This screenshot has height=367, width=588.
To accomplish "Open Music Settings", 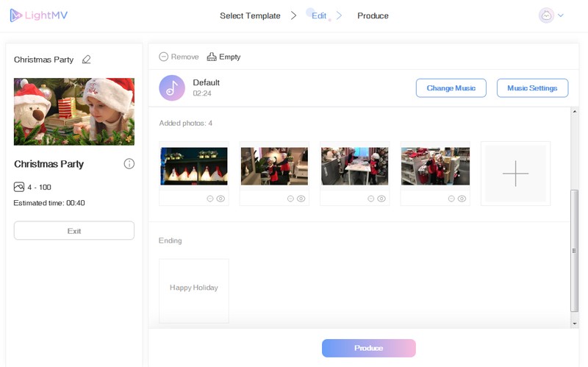I will [x=532, y=88].
